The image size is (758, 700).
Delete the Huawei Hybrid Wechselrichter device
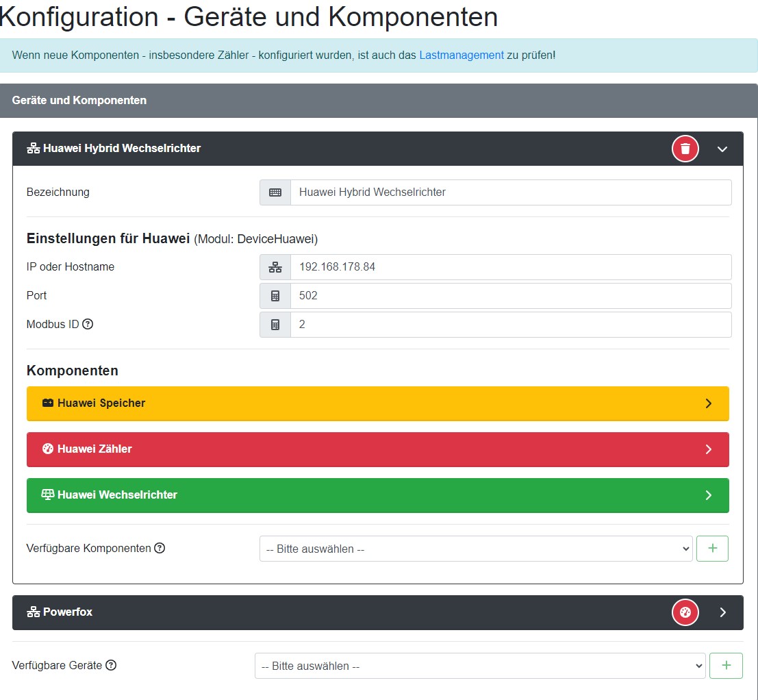point(685,149)
